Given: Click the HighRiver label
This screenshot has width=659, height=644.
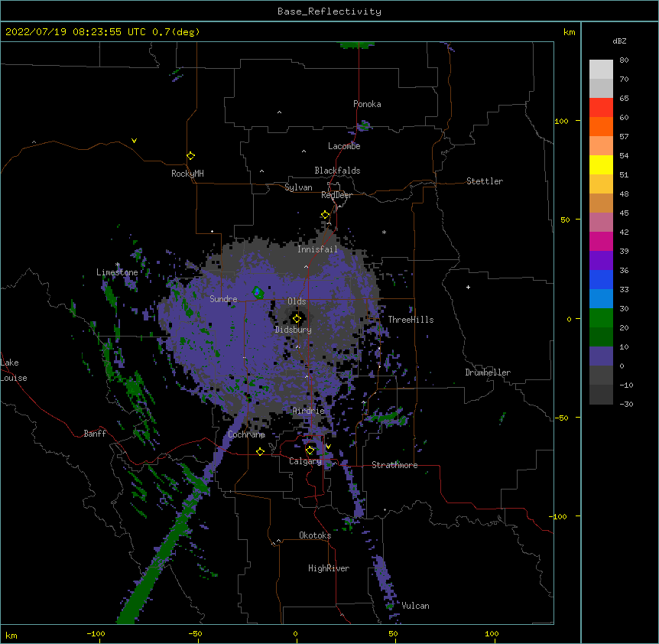Looking at the screenshot, I should (x=329, y=568).
